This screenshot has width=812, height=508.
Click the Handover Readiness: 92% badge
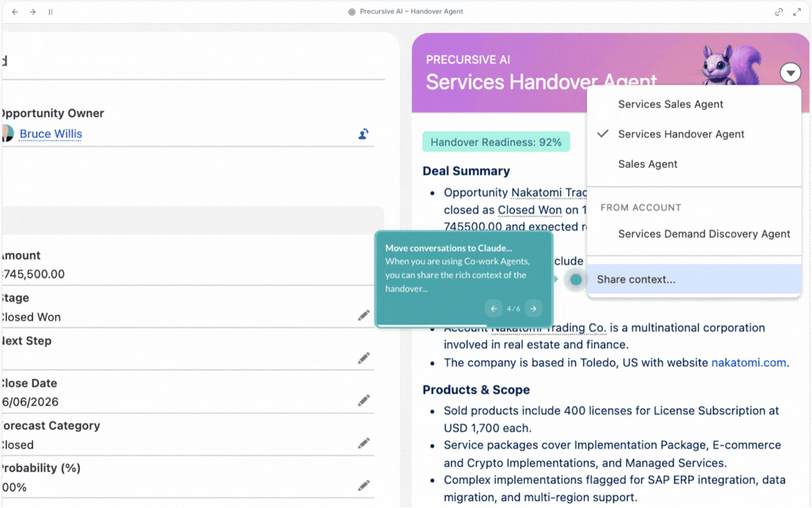[x=496, y=142]
